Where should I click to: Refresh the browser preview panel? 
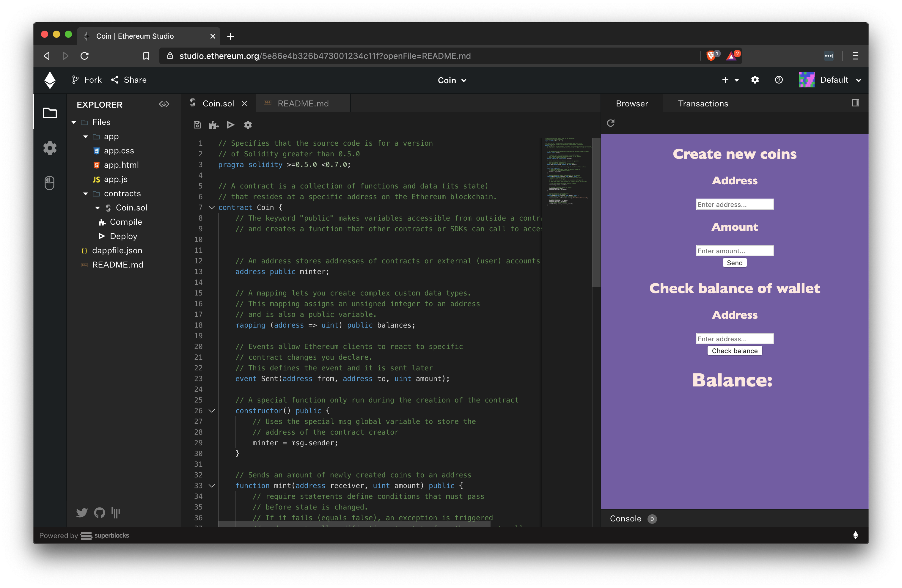point(611,123)
